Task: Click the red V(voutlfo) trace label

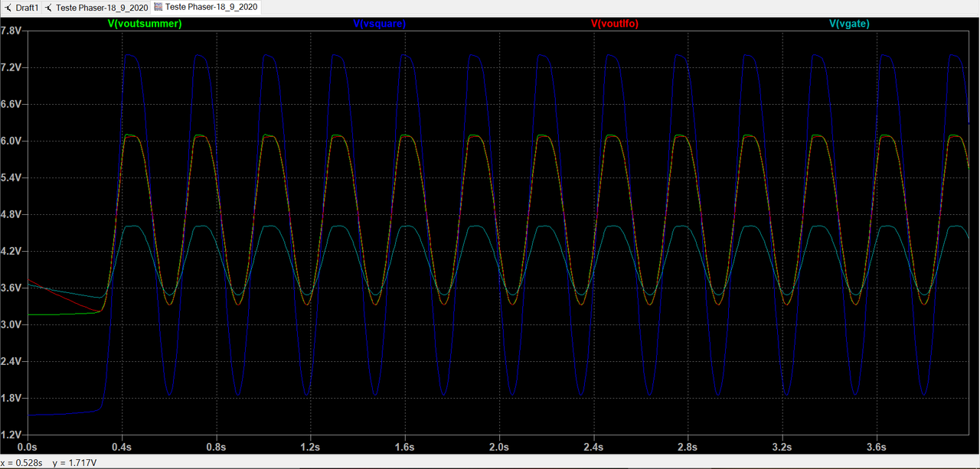Action: coord(615,24)
